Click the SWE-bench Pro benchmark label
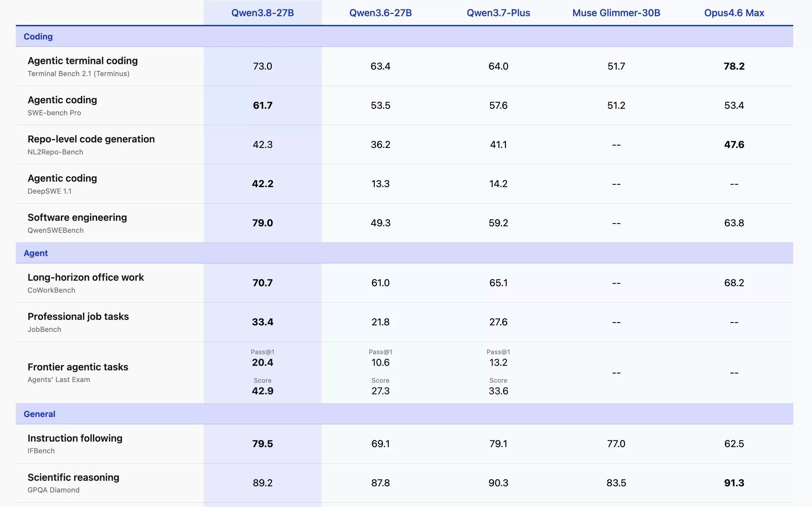This screenshot has height=507, width=812. (54, 113)
